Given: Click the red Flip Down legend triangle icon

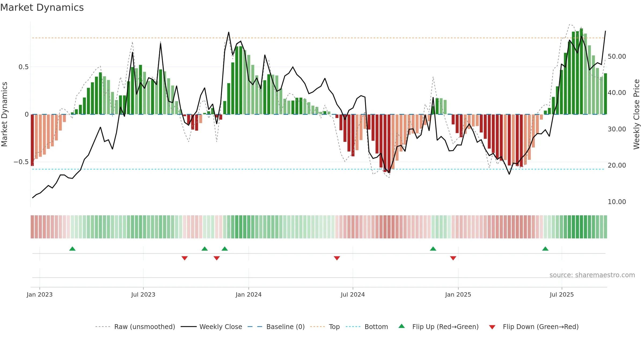Looking at the screenshot, I should [x=492, y=327].
